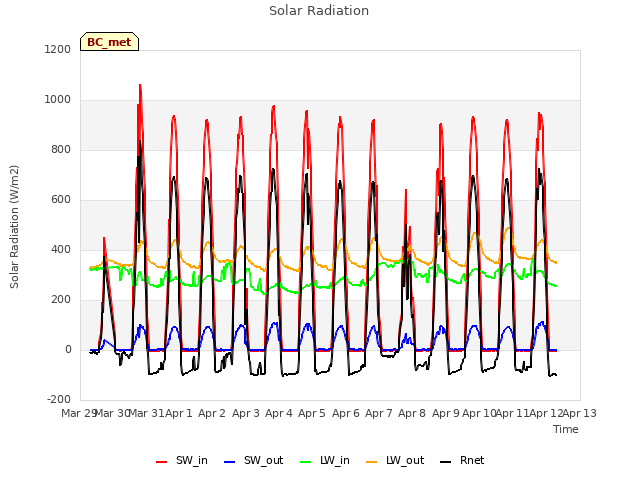This screenshot has width=640, height=480.
Task: Click the 1200 y-axis tick label
Action: [58, 49]
